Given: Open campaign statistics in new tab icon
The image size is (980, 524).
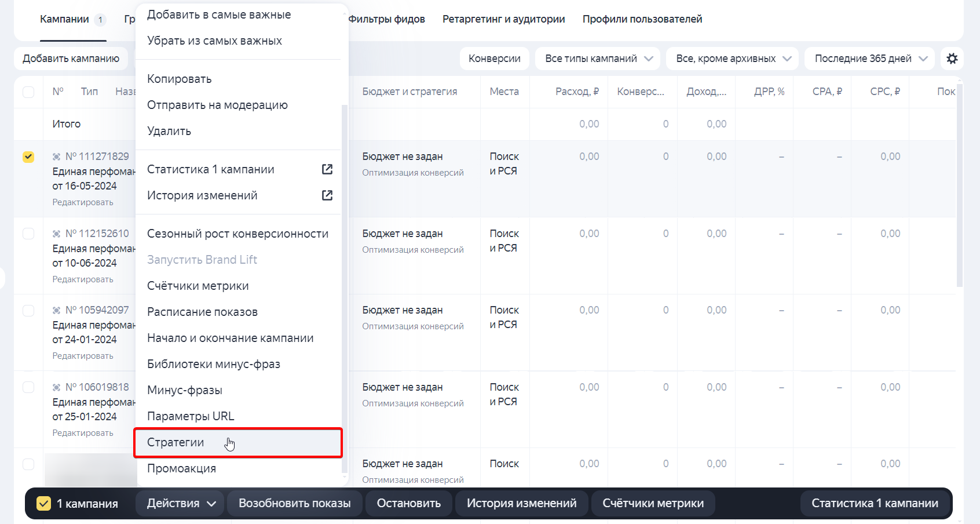Looking at the screenshot, I should point(327,169).
